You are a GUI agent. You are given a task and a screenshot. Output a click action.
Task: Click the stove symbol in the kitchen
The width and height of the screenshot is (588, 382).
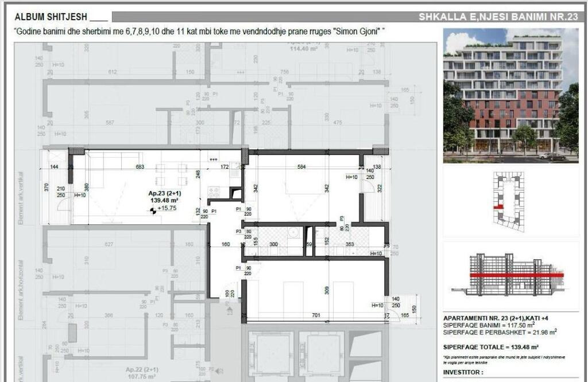pyautogui.click(x=214, y=192)
